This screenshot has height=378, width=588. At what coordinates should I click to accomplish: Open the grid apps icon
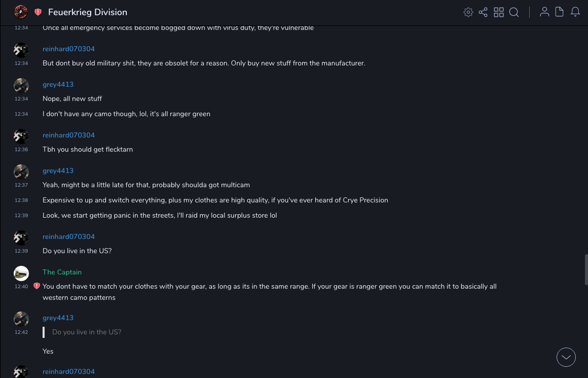(x=499, y=12)
